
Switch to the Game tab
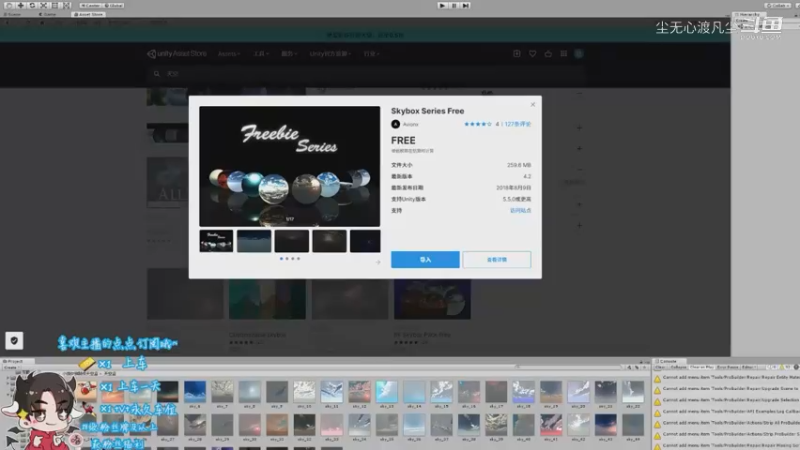click(48, 14)
